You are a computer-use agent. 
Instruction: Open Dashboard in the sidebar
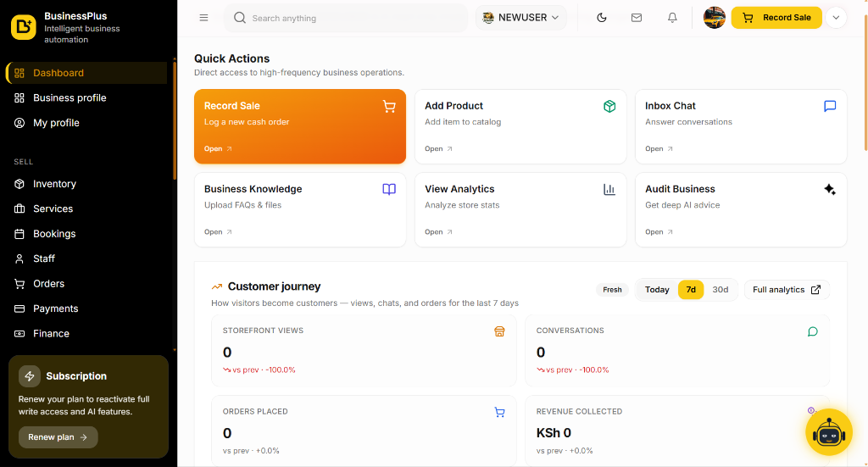pyautogui.click(x=87, y=73)
